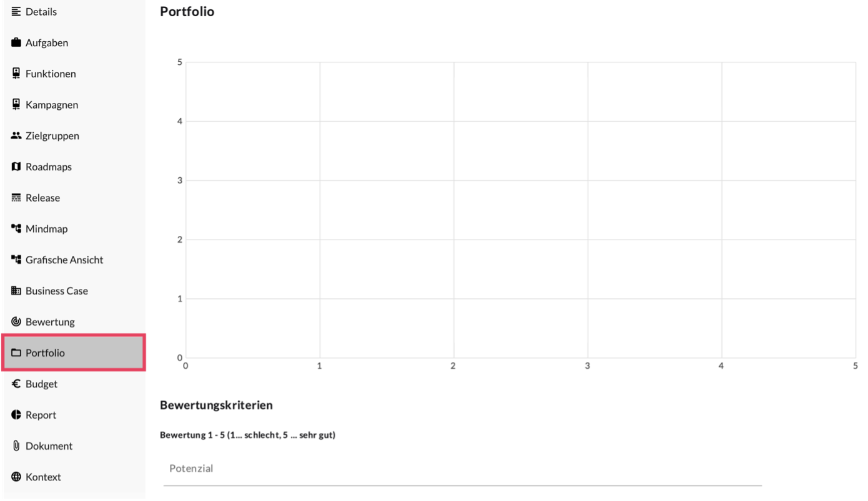The width and height of the screenshot is (868, 501).
Task: Click the Roadmaps map icon
Action: coord(16,167)
